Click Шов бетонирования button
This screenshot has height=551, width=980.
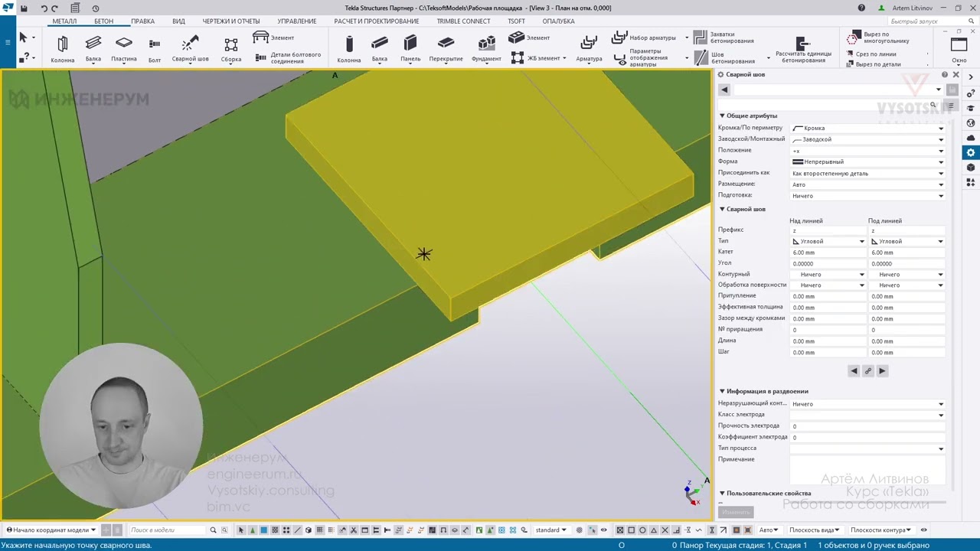(x=726, y=57)
